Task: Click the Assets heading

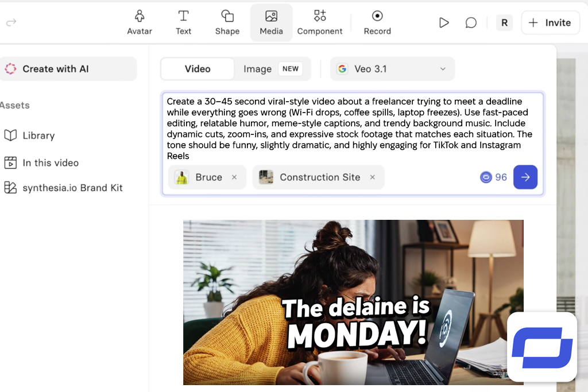Action: pyautogui.click(x=14, y=105)
